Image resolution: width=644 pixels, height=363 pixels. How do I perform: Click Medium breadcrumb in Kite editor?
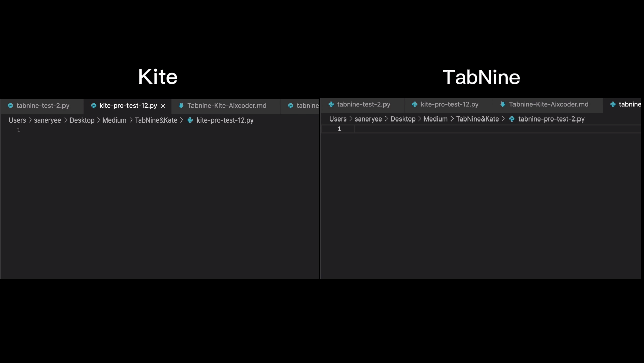(x=114, y=120)
